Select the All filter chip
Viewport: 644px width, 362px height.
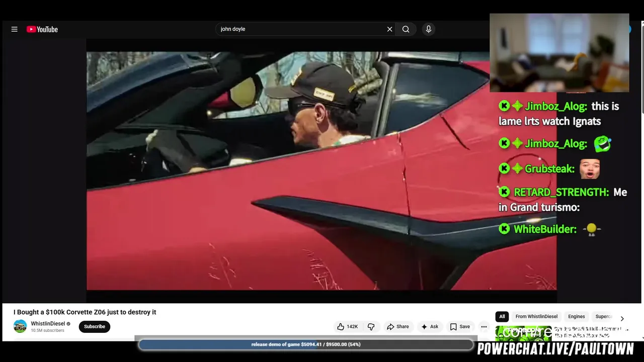pyautogui.click(x=502, y=317)
